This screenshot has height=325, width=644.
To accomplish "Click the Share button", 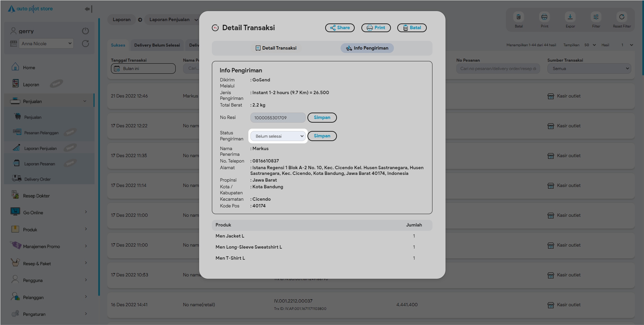I will pyautogui.click(x=340, y=28).
